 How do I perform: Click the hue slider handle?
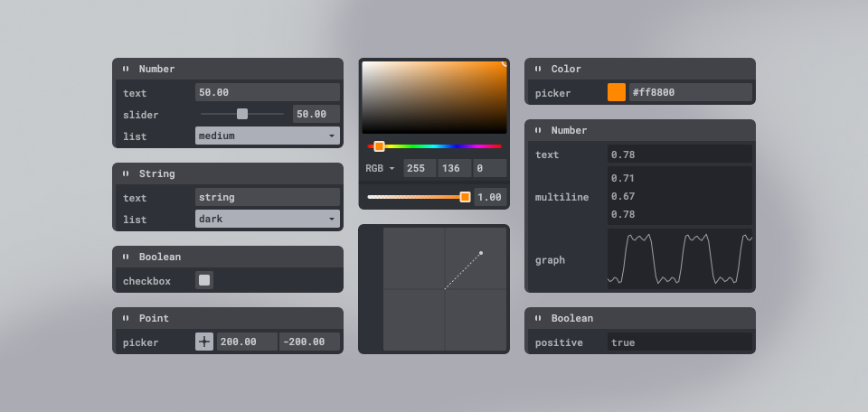pyautogui.click(x=380, y=146)
